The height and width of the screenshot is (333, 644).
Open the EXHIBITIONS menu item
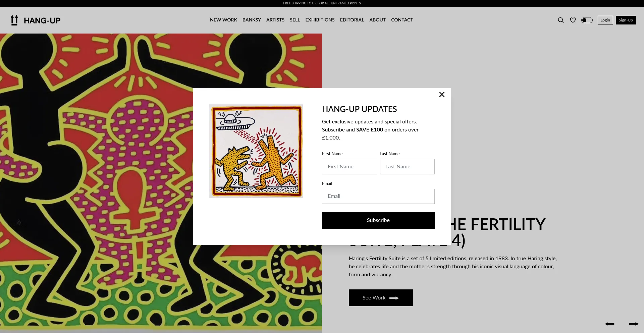pos(320,20)
